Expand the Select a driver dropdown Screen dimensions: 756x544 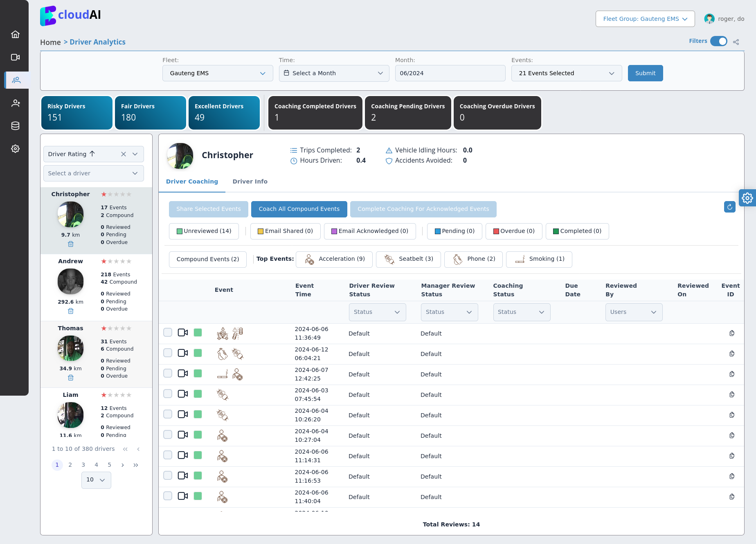93,173
